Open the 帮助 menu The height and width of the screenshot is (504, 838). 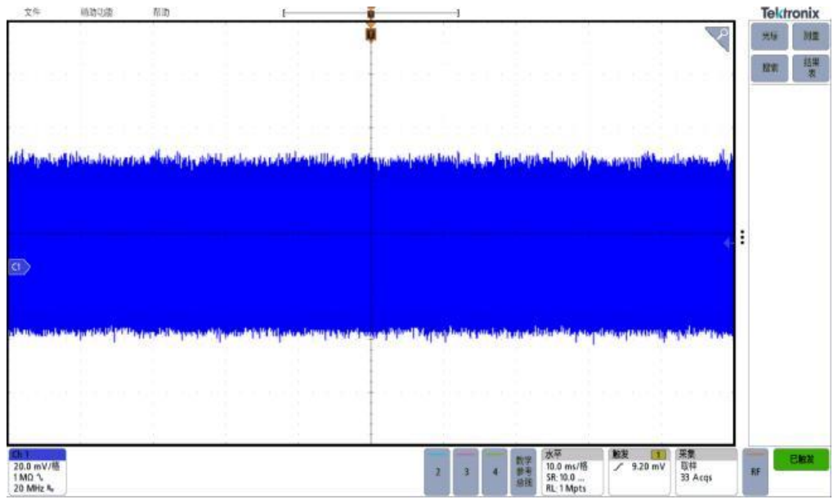click(161, 11)
